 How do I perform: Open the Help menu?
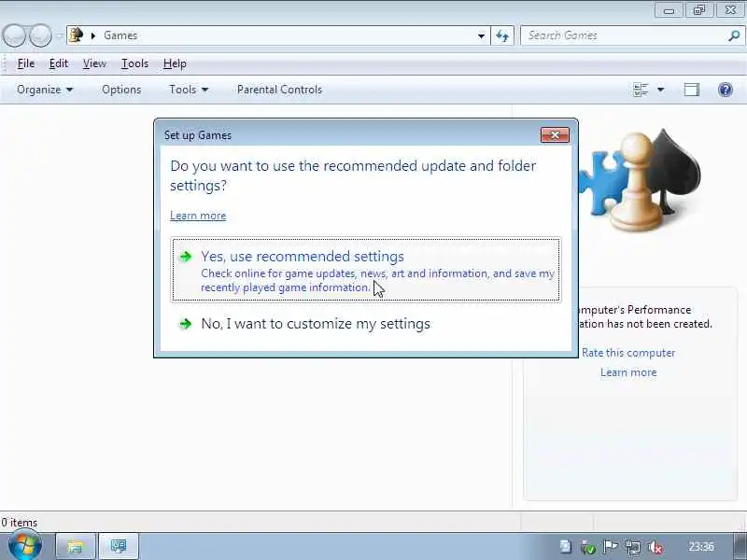click(x=175, y=63)
